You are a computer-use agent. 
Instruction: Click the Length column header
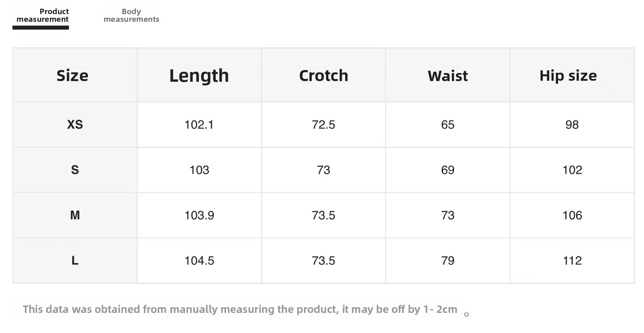click(x=199, y=76)
